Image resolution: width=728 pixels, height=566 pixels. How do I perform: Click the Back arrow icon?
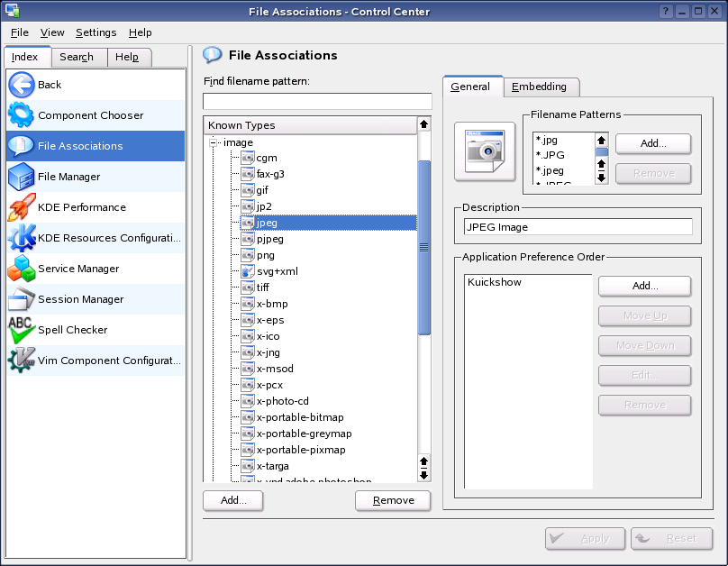tap(22, 85)
